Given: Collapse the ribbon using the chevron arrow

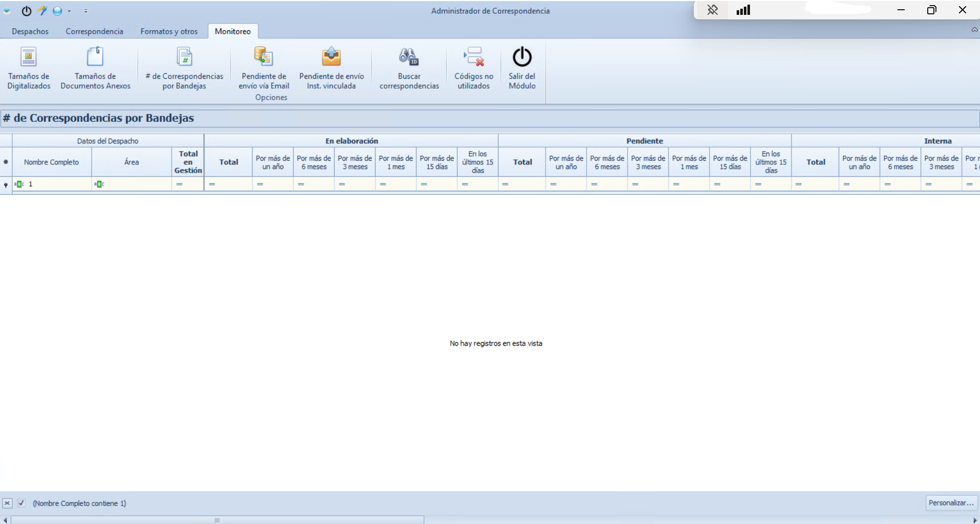Looking at the screenshot, I should click(x=974, y=29).
